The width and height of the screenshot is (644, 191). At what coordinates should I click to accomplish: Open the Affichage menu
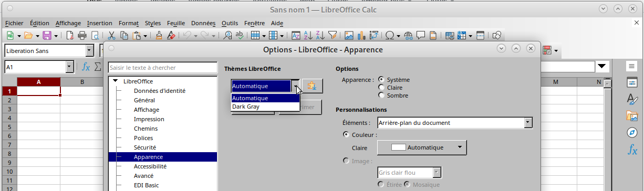pos(68,23)
